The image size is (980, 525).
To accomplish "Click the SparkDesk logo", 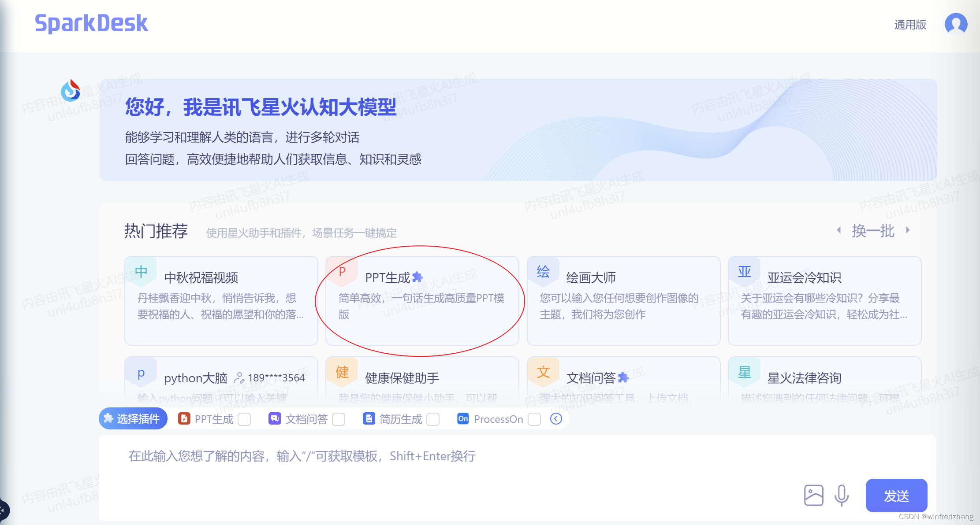I will (x=91, y=23).
